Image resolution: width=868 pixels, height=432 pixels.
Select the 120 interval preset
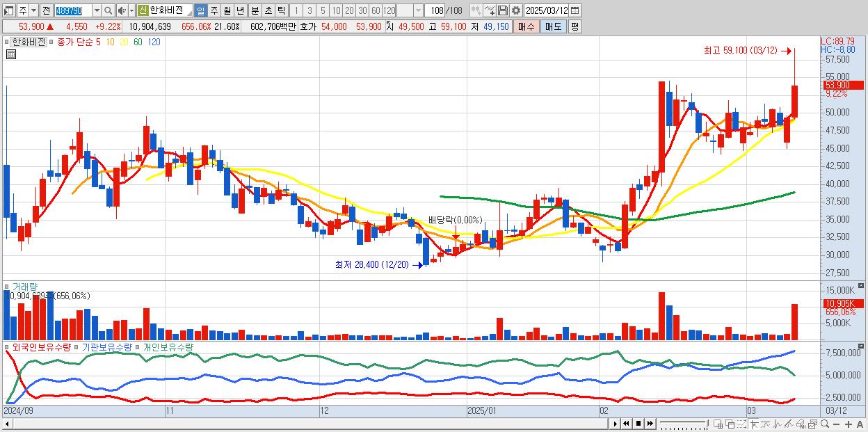click(x=389, y=10)
